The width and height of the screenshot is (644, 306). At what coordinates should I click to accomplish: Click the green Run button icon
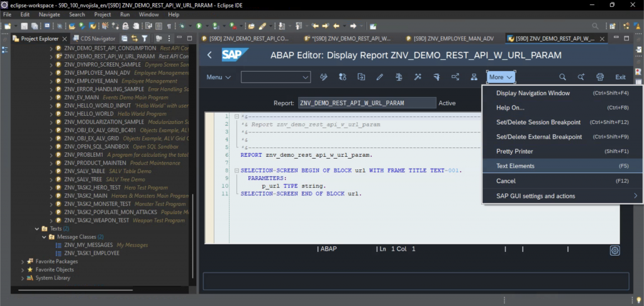199,26
